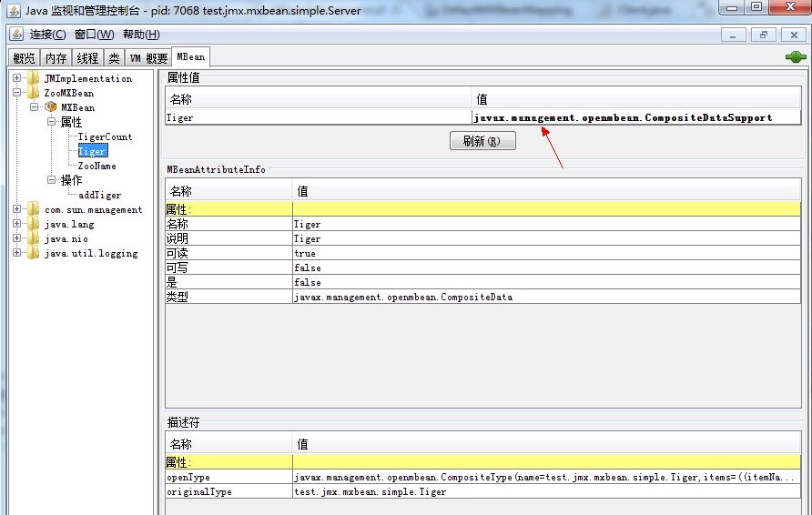812x515 pixels.
Task: Click the ZooMXBean folder icon
Action: (x=33, y=93)
